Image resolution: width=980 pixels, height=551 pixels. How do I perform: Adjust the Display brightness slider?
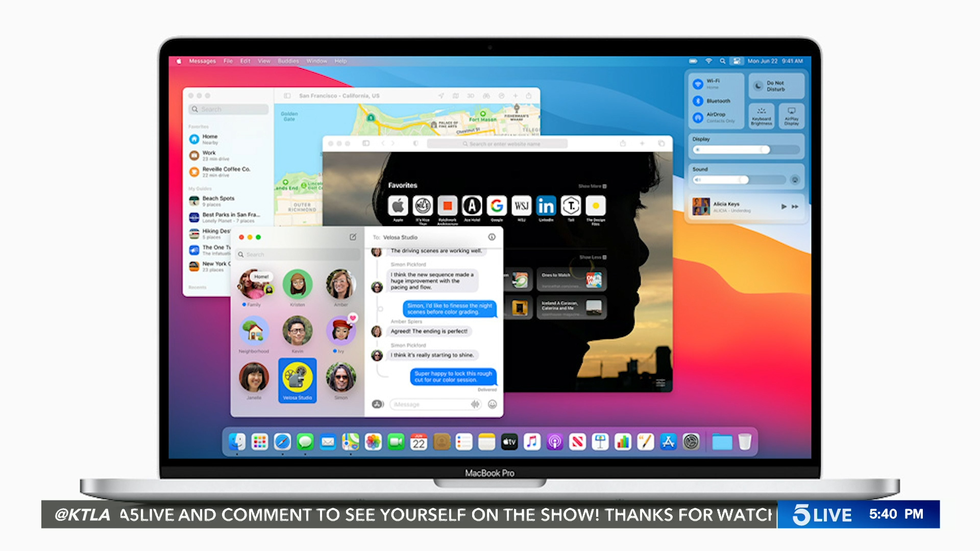746,149
